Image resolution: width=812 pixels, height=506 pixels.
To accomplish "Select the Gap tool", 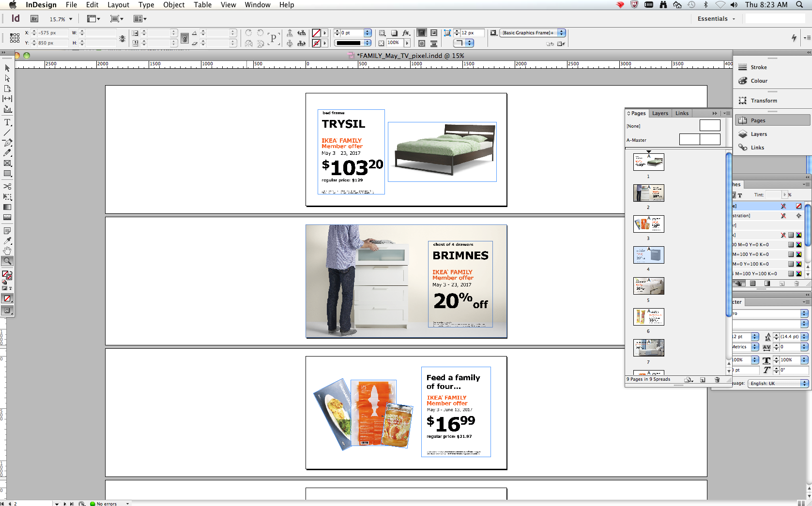I will (x=7, y=99).
